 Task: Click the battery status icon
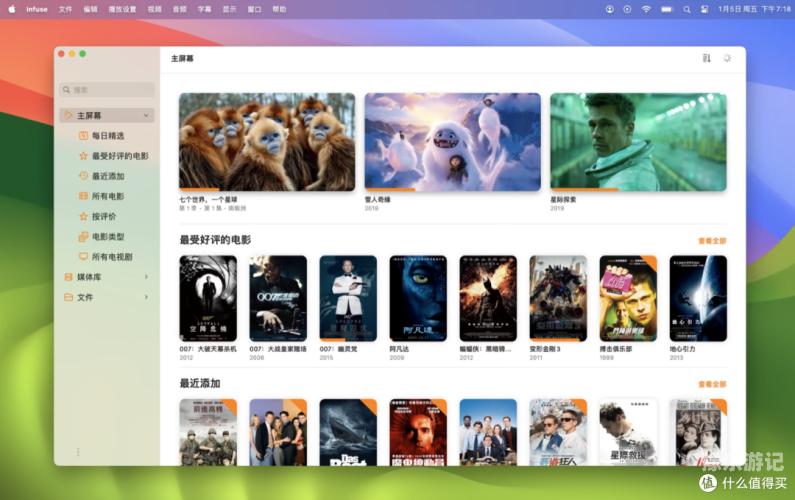click(x=667, y=9)
